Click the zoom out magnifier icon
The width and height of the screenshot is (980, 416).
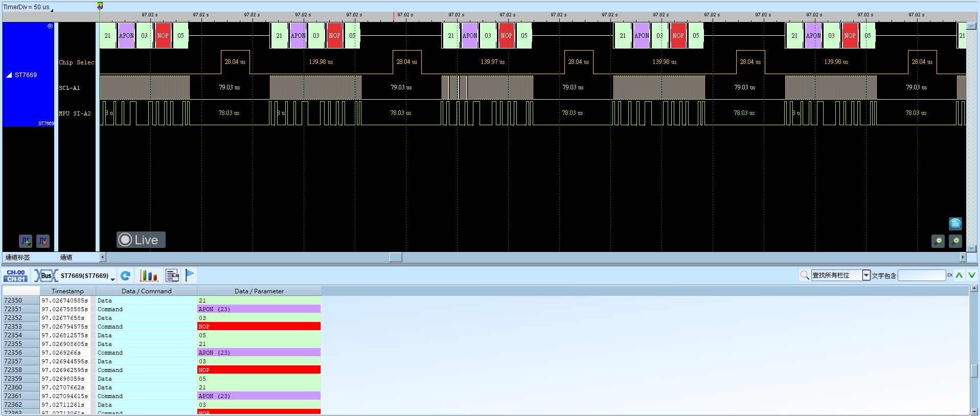[x=938, y=241]
